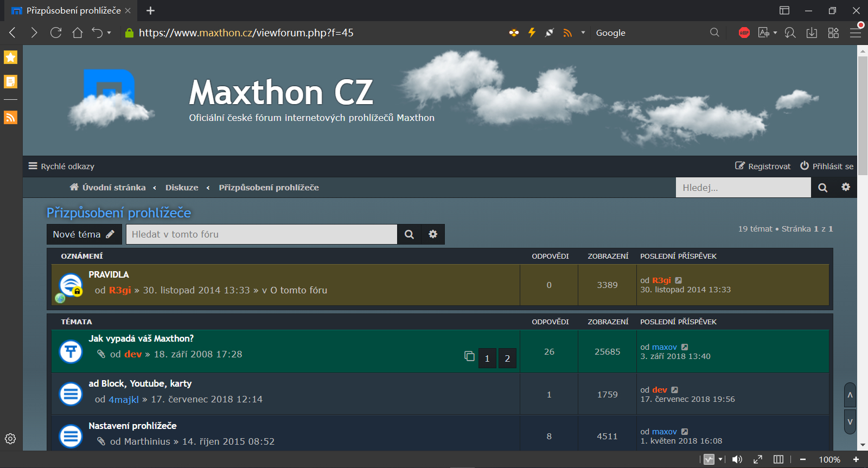Open the Diskuze breadcrumb link
Image resolution: width=868 pixels, height=468 pixels.
[182, 187]
